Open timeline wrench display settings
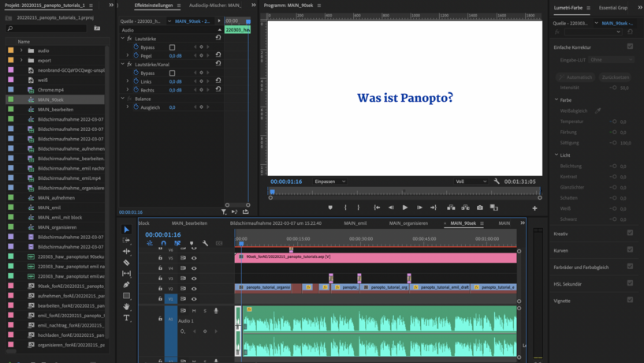Image resolution: width=644 pixels, height=363 pixels. 206,243
